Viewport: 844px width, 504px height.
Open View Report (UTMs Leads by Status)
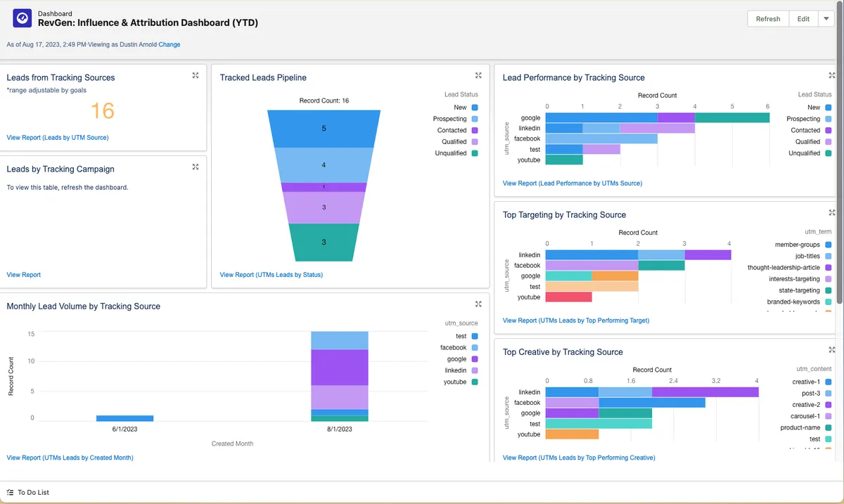(271, 275)
